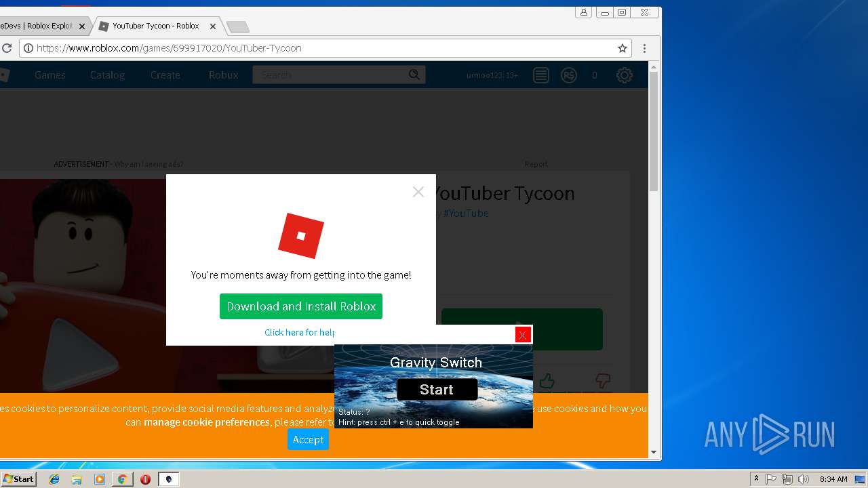Close the Roblox Exploit tab
This screenshot has height=488, width=868.
tap(82, 26)
